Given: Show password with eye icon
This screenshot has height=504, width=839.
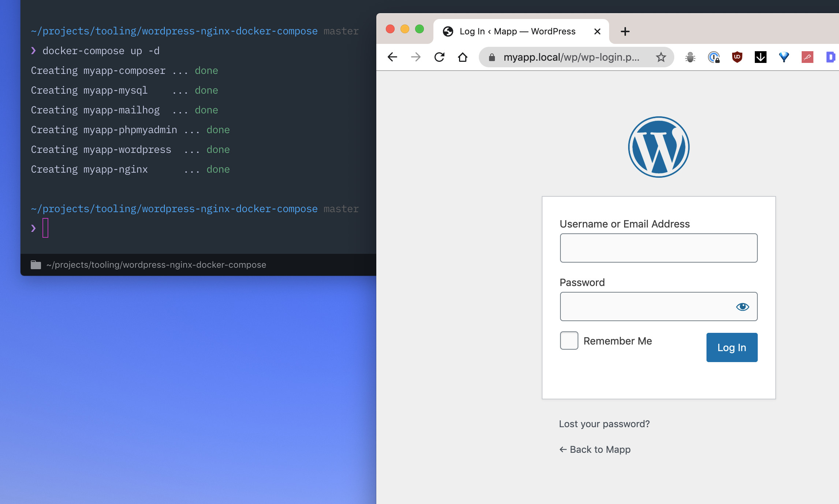Looking at the screenshot, I should (742, 306).
